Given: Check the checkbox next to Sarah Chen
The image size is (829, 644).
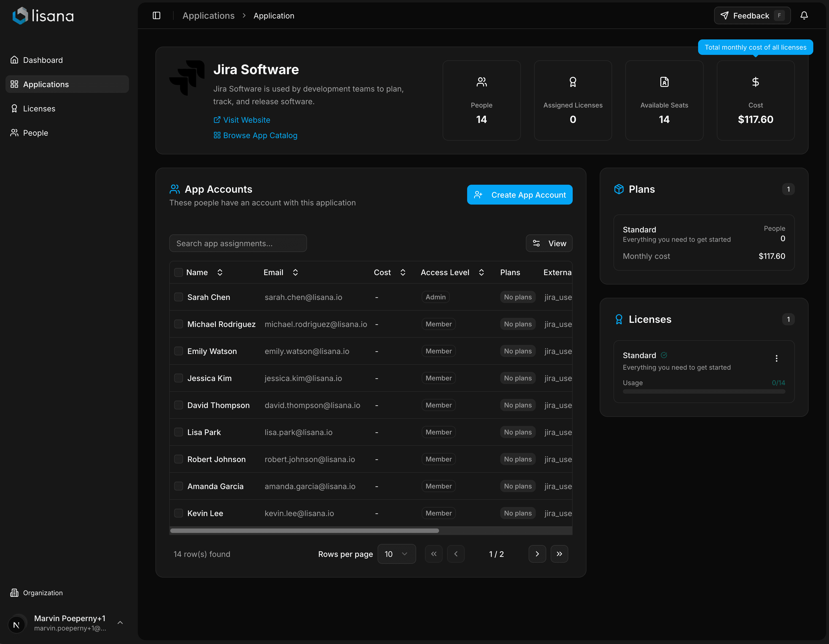Looking at the screenshot, I should (x=178, y=297).
